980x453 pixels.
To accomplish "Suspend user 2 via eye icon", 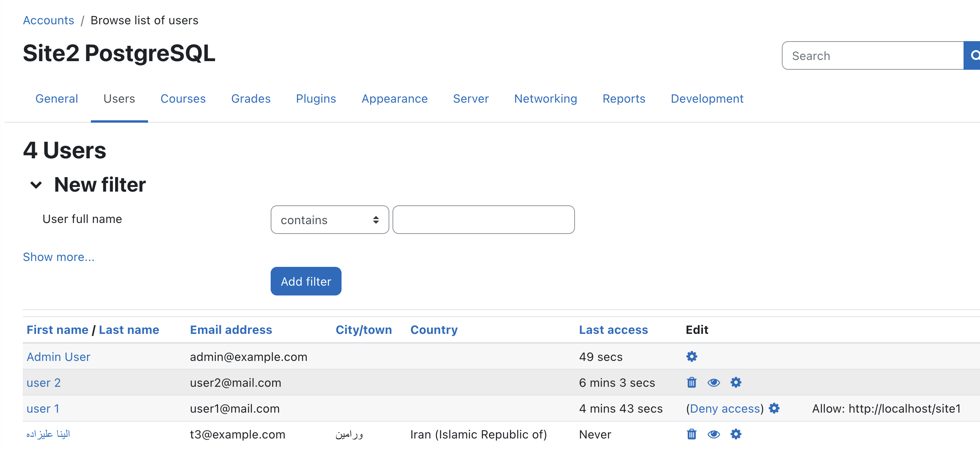I will [x=714, y=382].
